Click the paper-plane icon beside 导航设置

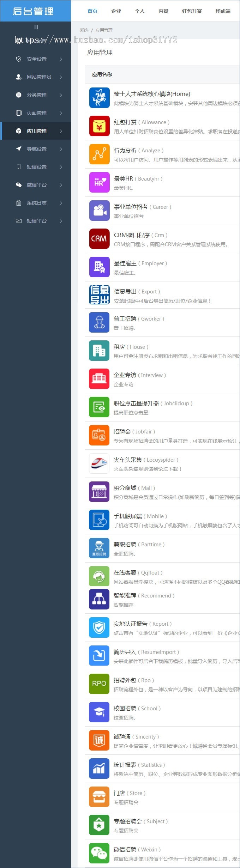[19, 149]
